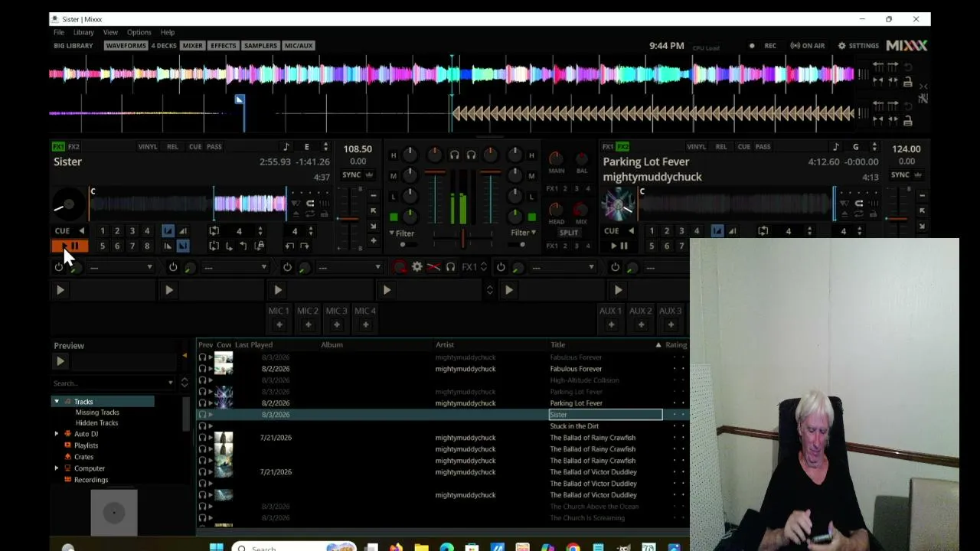Viewport: 980px width, 551px height.
Task: Select Hidden Tracks in the library sidebar
Action: coord(96,423)
